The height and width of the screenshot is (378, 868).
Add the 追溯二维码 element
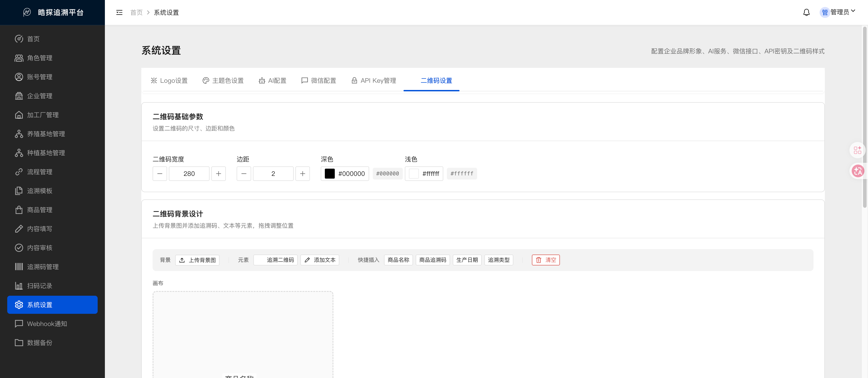[276, 260]
